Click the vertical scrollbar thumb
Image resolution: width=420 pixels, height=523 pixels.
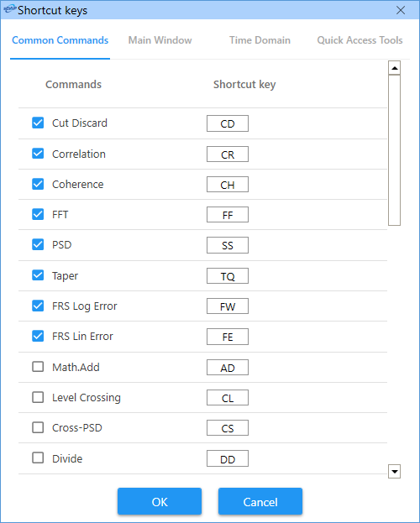(394, 150)
